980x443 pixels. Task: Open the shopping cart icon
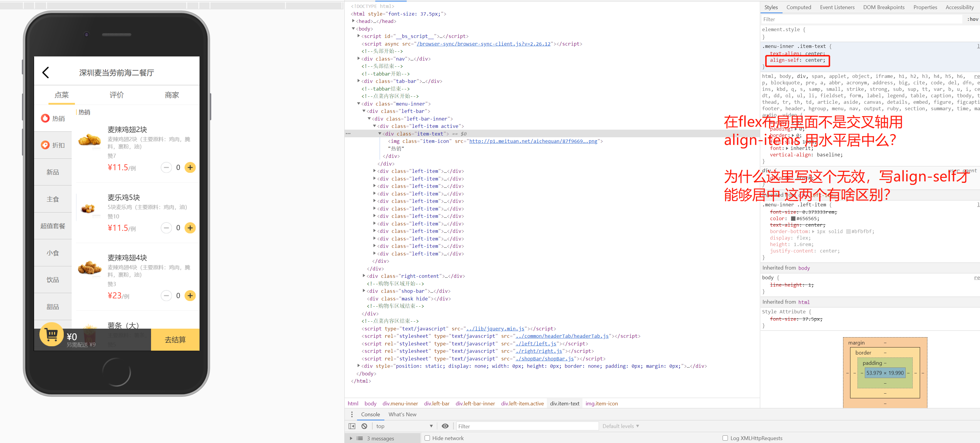51,335
